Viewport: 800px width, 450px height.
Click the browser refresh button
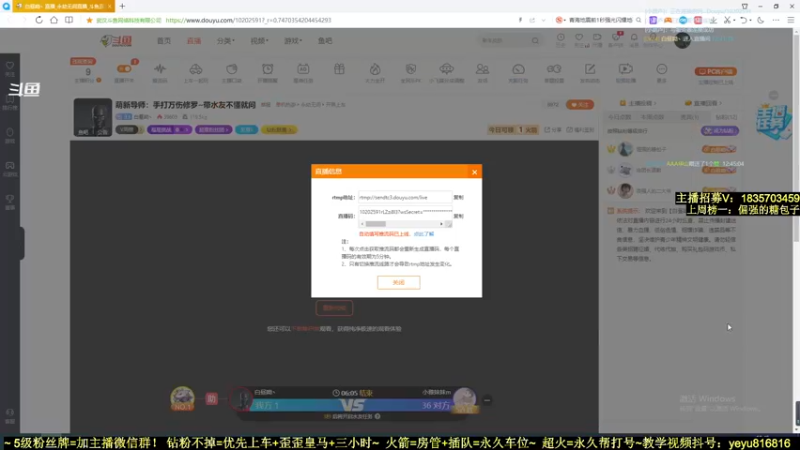(x=39, y=20)
